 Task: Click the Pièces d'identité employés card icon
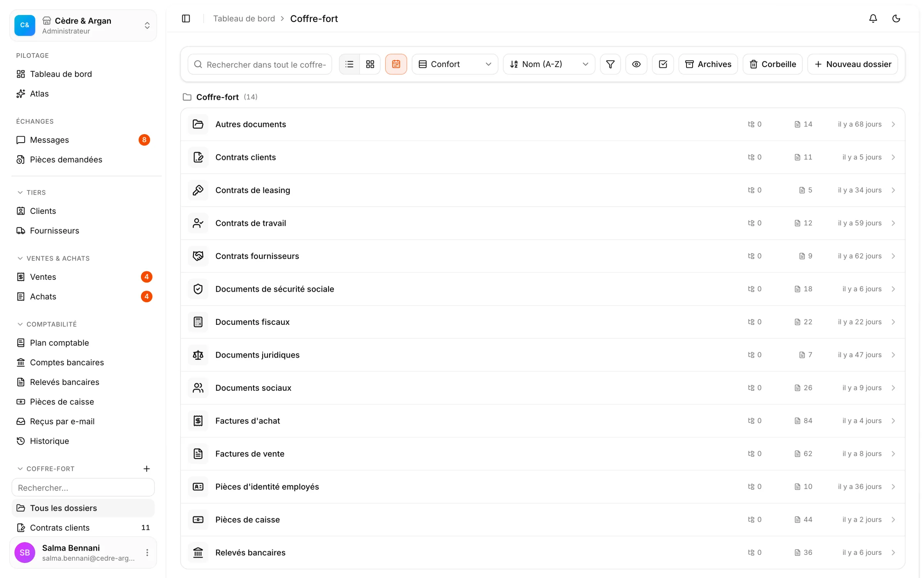pyautogui.click(x=198, y=487)
